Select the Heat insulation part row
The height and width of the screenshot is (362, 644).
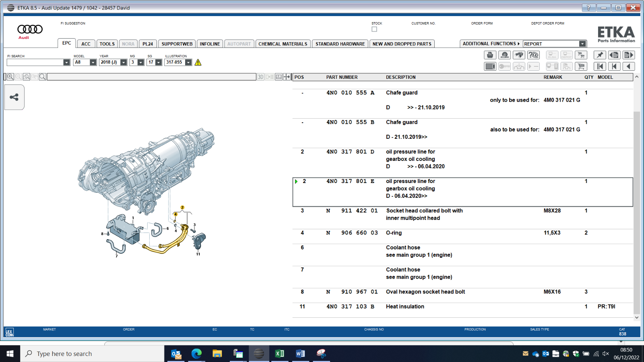tap(463, 306)
